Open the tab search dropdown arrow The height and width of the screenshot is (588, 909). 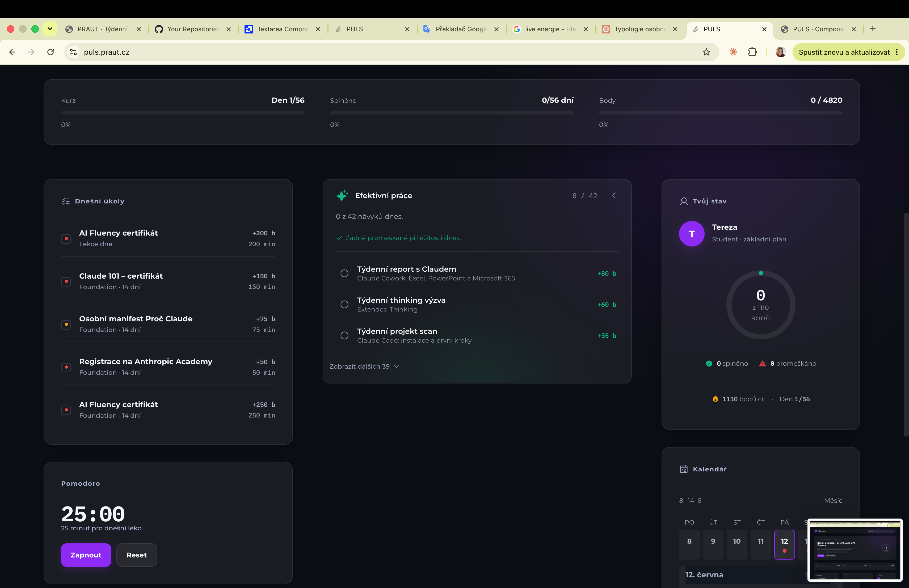pos(50,29)
